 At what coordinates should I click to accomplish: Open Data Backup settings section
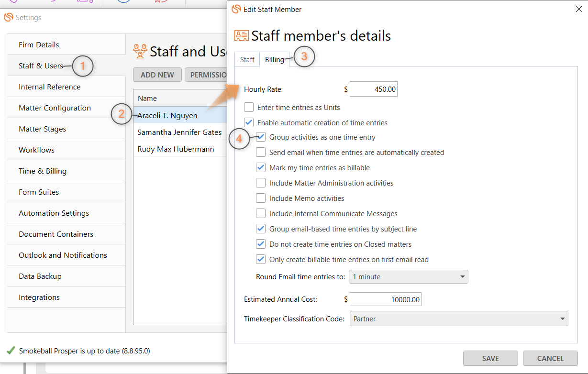click(66, 276)
